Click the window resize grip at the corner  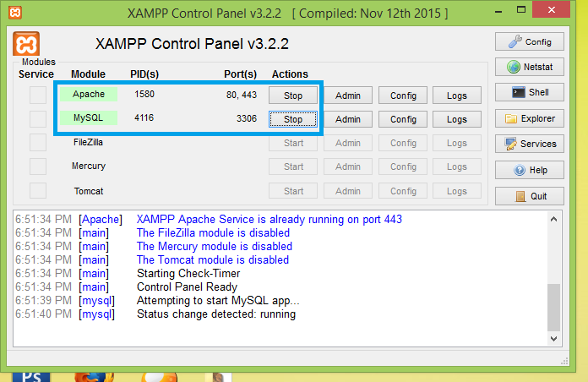point(564,361)
